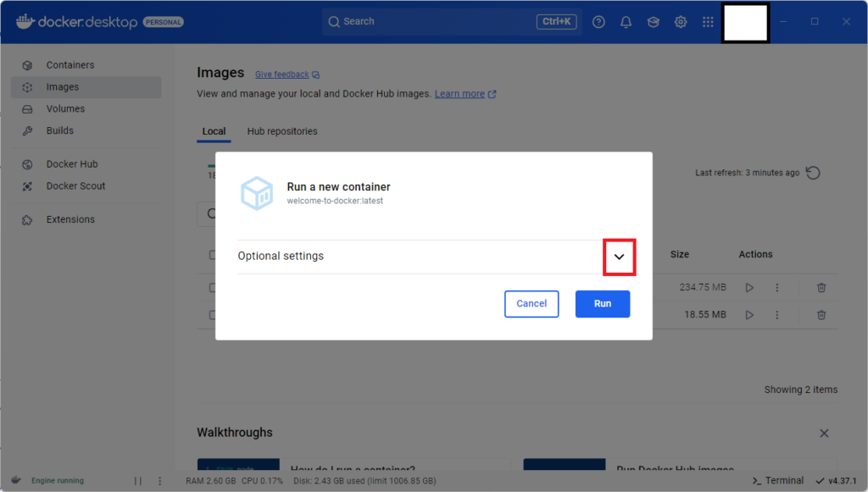Open Docker Scout from sidebar
This screenshot has height=492, width=868.
[x=86, y=186]
